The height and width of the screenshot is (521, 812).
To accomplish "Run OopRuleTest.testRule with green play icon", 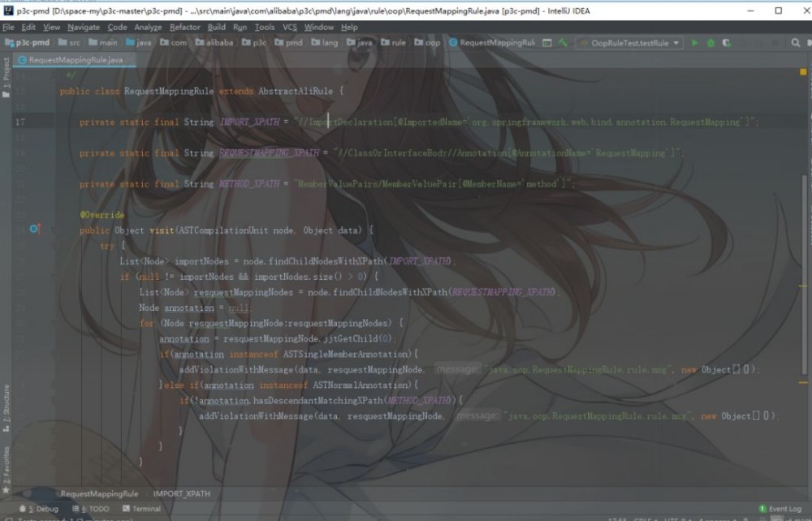I will 695,43.
